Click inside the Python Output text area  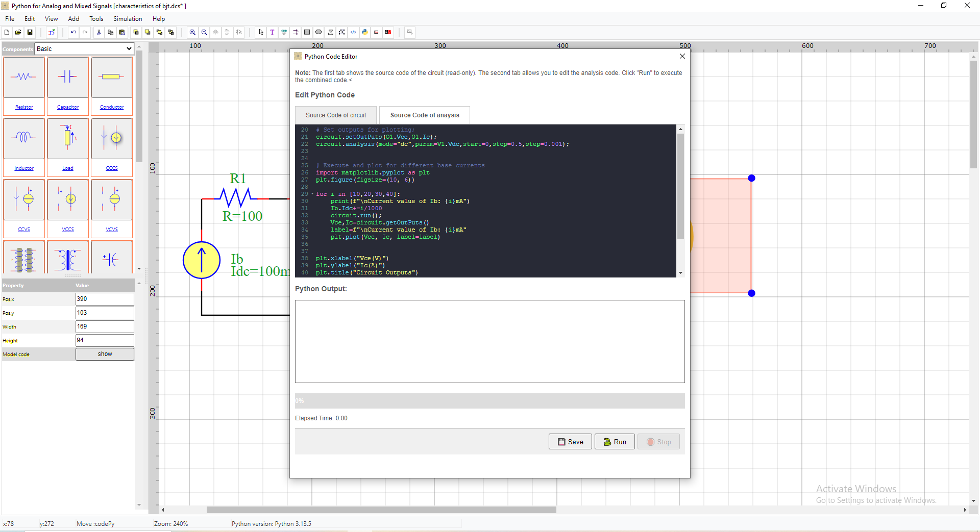(x=489, y=341)
